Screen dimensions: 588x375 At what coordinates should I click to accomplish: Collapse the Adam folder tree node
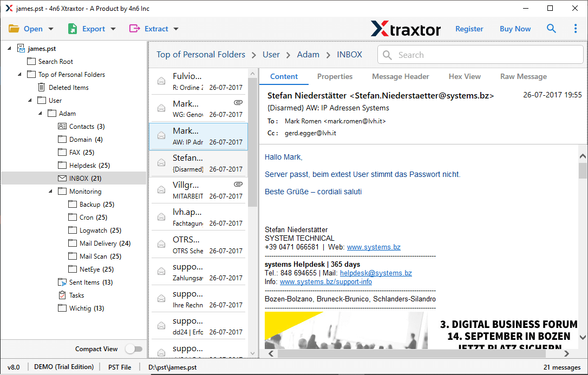(40, 113)
